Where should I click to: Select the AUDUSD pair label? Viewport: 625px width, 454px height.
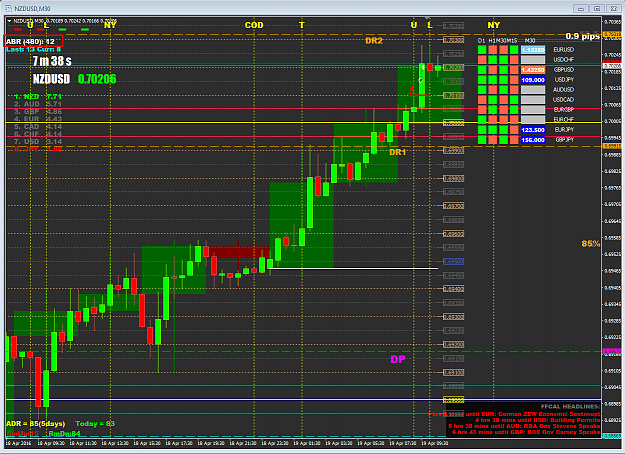564,90
